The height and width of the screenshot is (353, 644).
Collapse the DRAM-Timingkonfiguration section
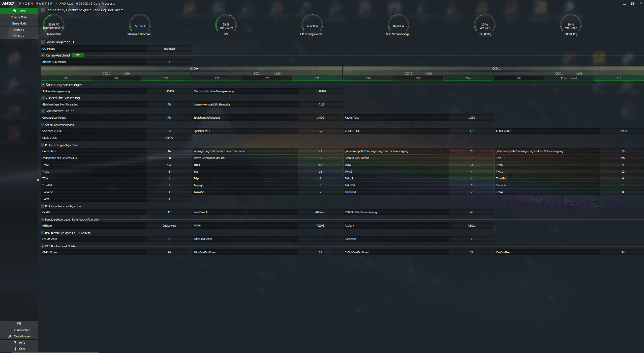(43, 145)
